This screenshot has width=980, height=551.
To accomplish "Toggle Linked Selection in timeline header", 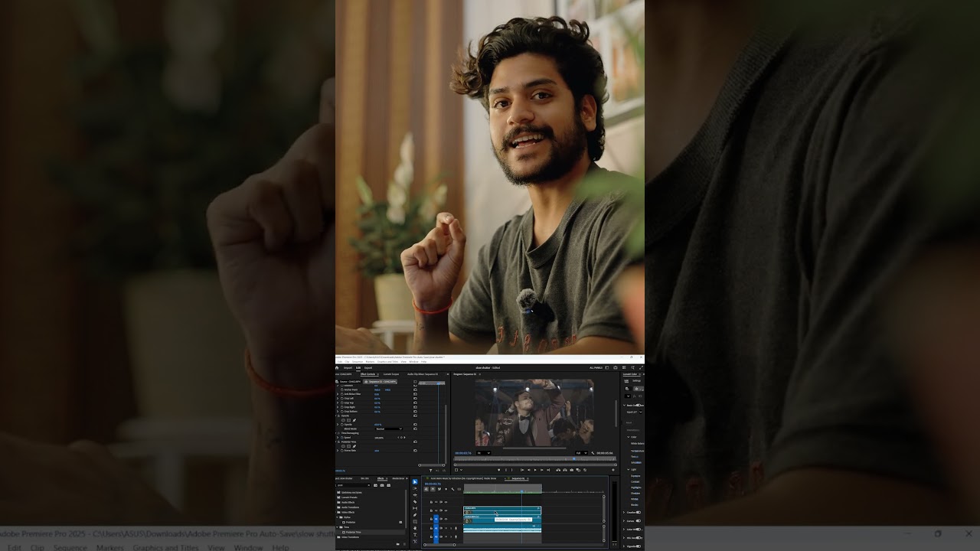I will coord(439,489).
